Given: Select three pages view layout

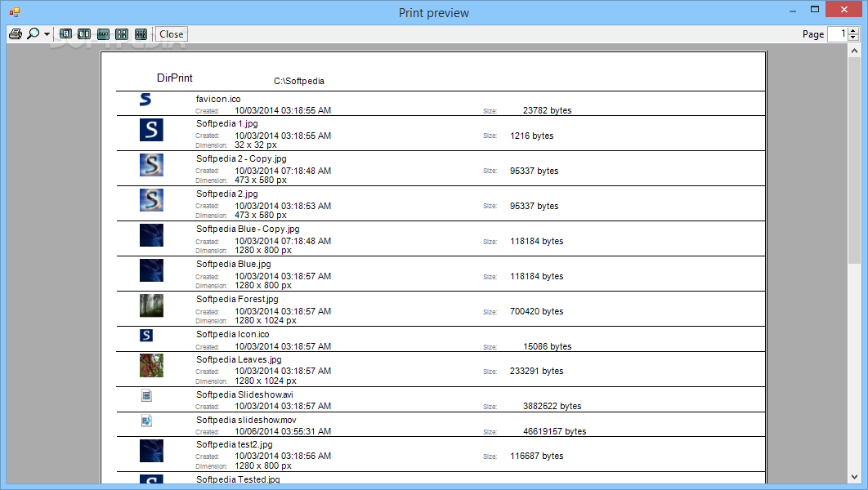Looking at the screenshot, I should click(x=103, y=34).
